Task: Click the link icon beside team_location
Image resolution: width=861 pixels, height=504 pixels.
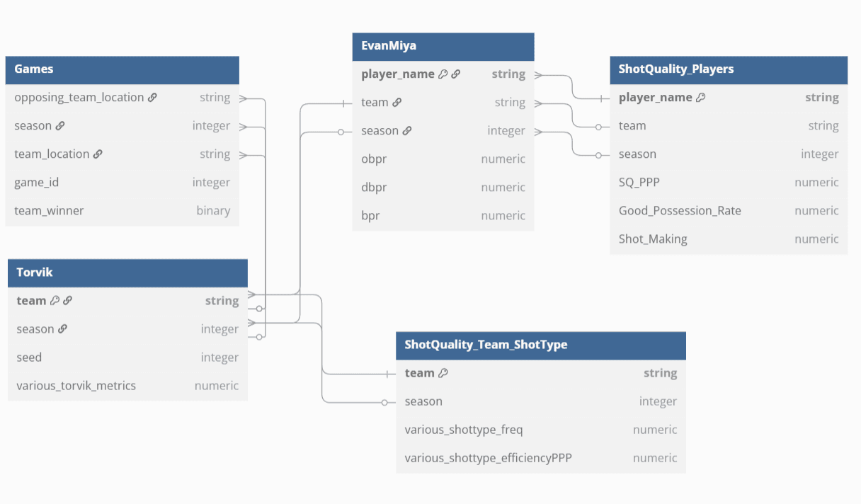Action: click(98, 154)
